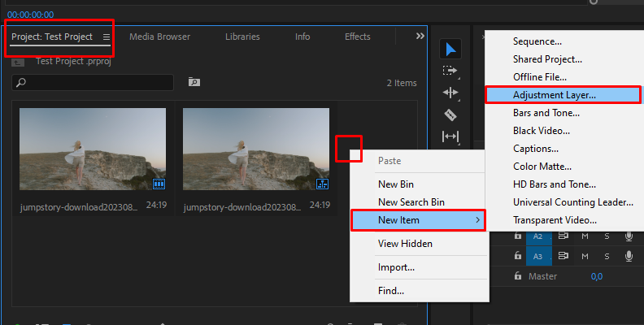Expand hidden panel tabs with double chevron
The width and height of the screenshot is (644, 325).
coord(420,37)
